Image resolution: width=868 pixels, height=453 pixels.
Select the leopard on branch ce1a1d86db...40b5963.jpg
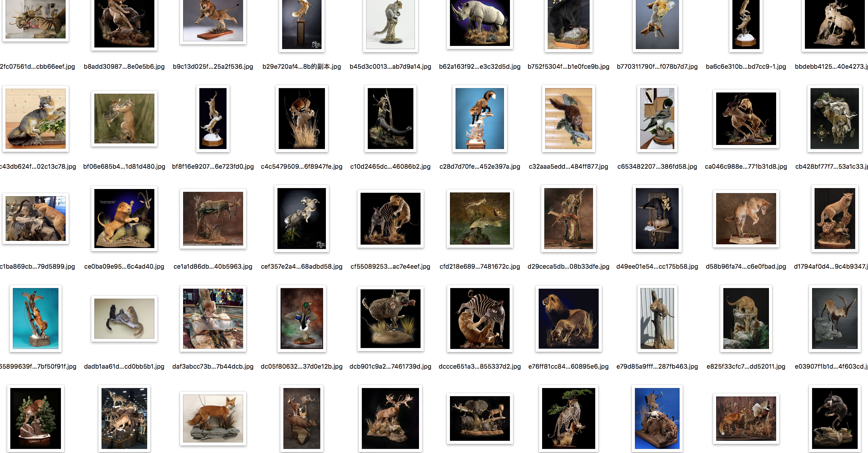click(213, 219)
